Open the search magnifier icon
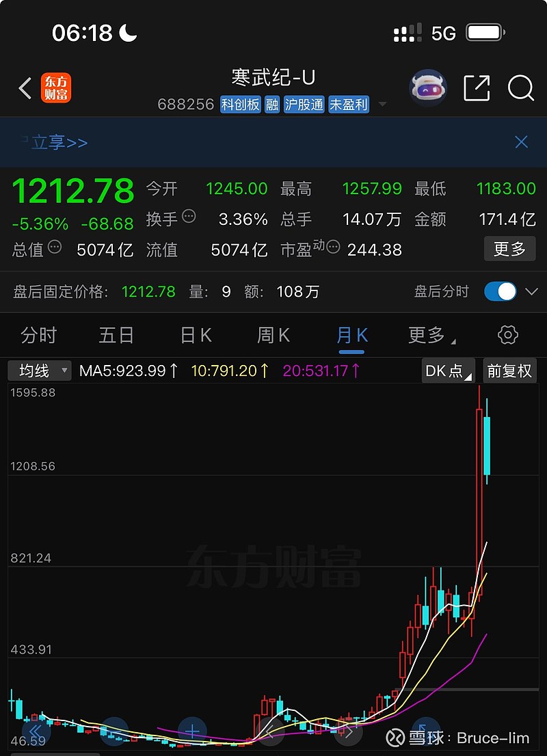Screen dimensions: 547x756 521,87
